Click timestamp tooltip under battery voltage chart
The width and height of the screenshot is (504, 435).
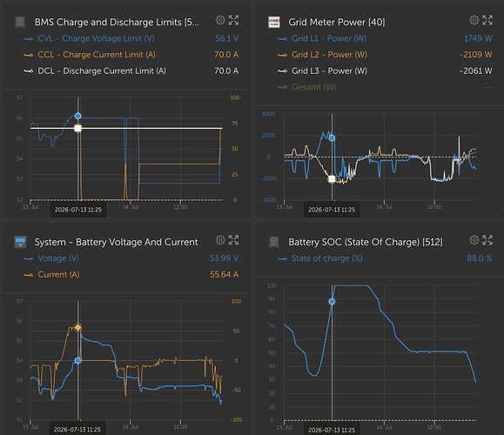(x=77, y=429)
